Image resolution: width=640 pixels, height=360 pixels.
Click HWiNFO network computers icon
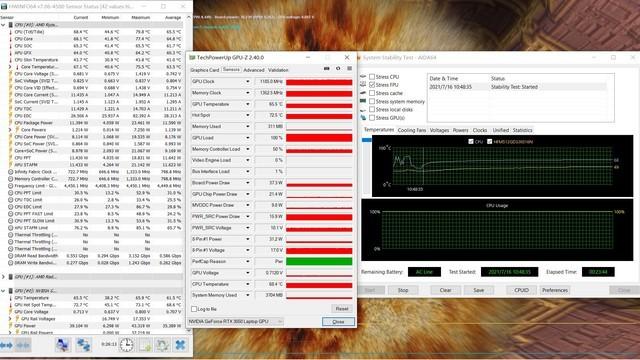(84, 345)
